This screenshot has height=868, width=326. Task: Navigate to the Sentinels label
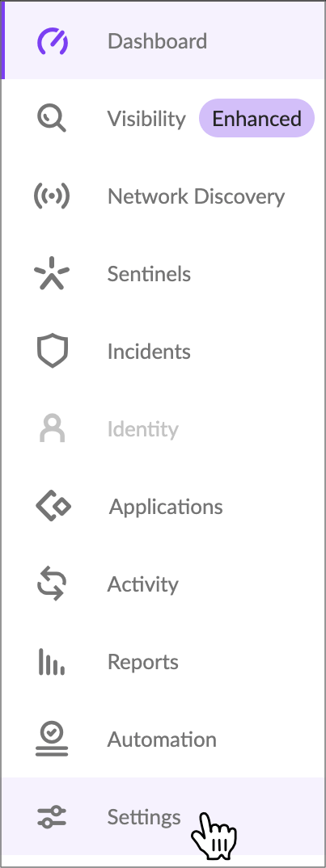pos(149,273)
